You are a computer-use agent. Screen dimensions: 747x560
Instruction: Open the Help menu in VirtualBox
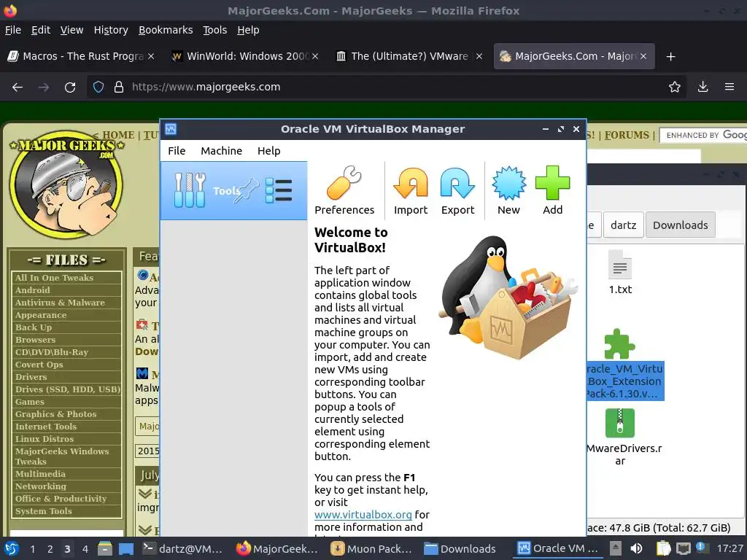(x=268, y=151)
